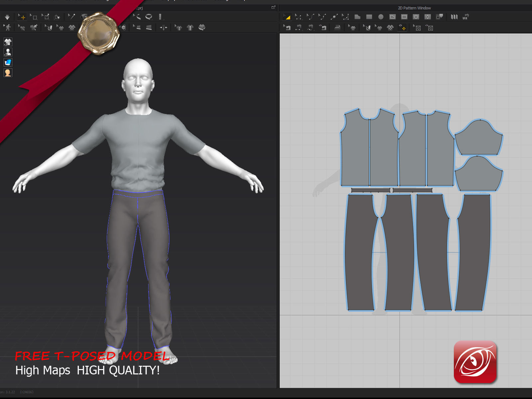This screenshot has width=532, height=399.
Task: Select the rightmost pants leg pattern
Action: [x=474, y=253]
